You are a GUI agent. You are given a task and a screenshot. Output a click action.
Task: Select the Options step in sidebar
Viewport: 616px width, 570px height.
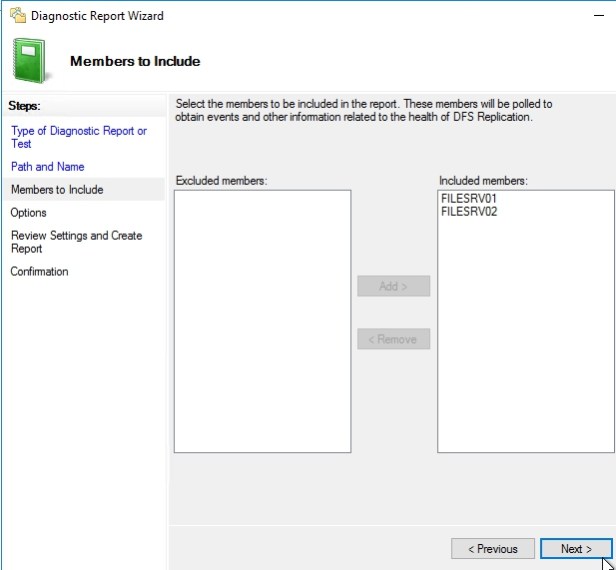[29, 212]
